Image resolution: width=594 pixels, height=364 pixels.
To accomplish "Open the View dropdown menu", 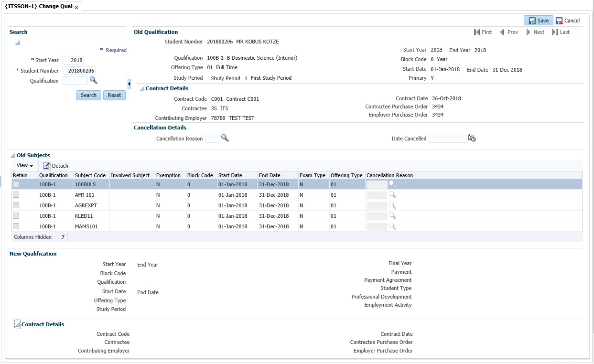I will click(25, 166).
